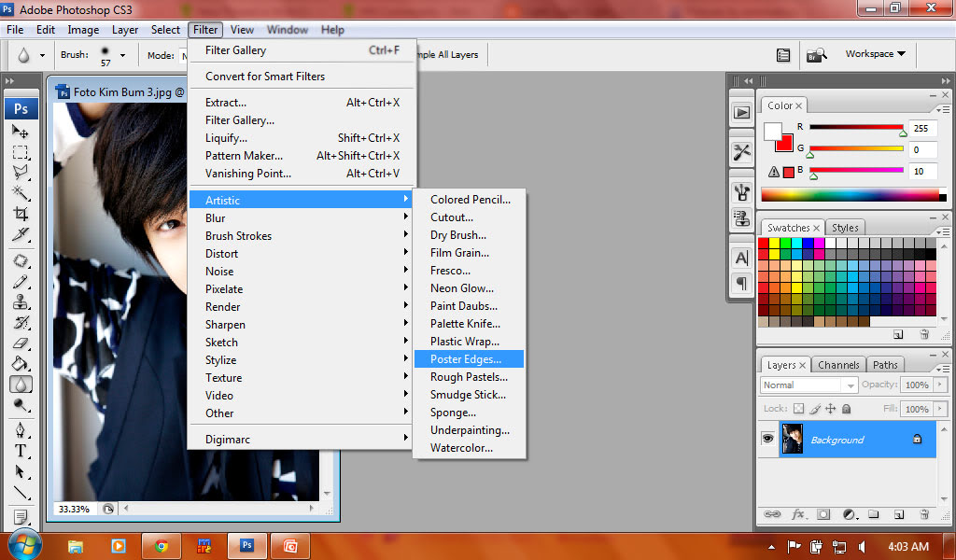Switch to the Channels tab

coord(838,365)
